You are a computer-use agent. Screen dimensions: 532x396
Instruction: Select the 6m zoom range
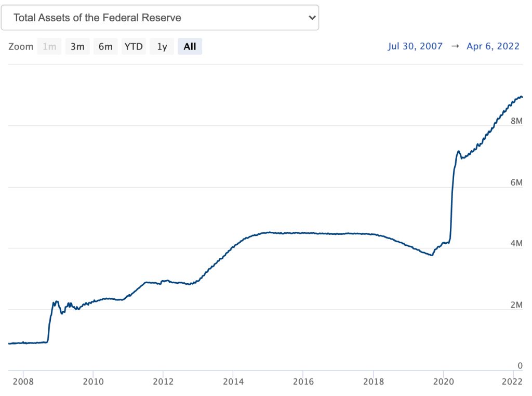click(105, 46)
